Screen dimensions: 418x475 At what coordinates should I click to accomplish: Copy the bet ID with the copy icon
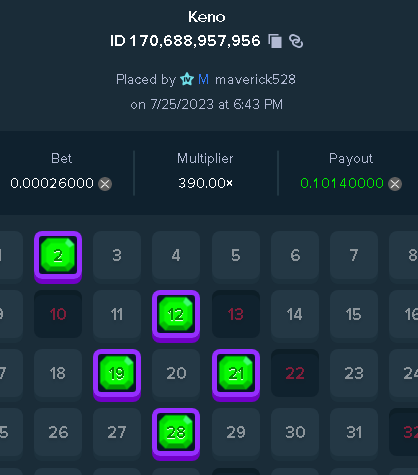pyautogui.click(x=275, y=41)
